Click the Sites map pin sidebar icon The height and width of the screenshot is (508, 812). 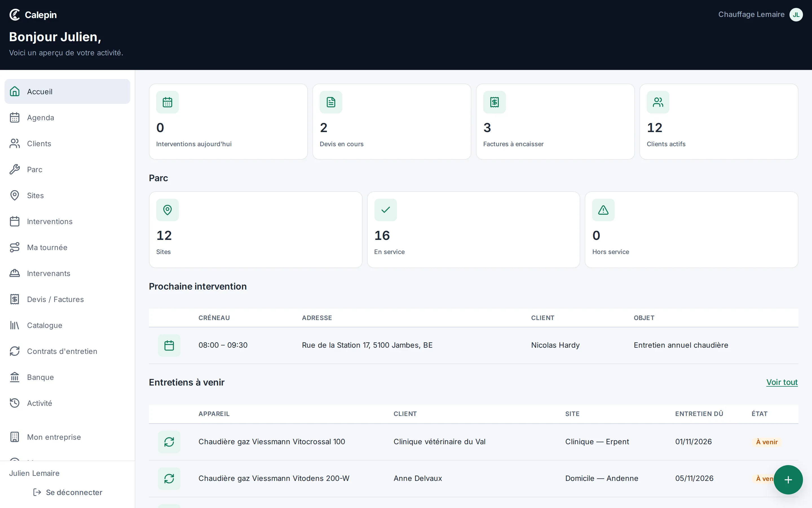[x=14, y=195]
